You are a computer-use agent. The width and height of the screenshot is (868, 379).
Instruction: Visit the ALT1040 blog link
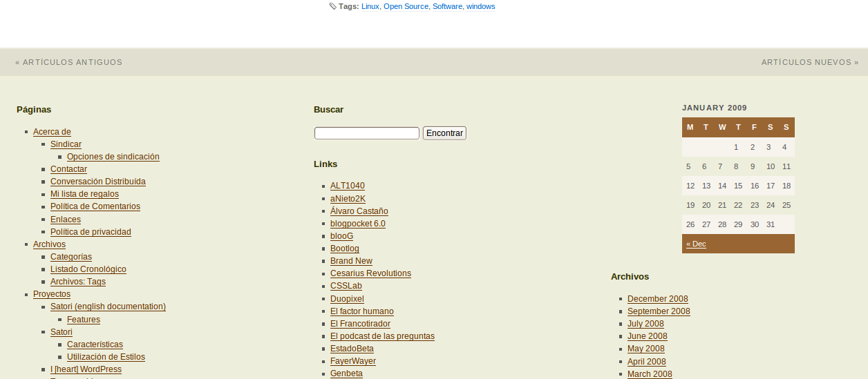[x=347, y=186]
